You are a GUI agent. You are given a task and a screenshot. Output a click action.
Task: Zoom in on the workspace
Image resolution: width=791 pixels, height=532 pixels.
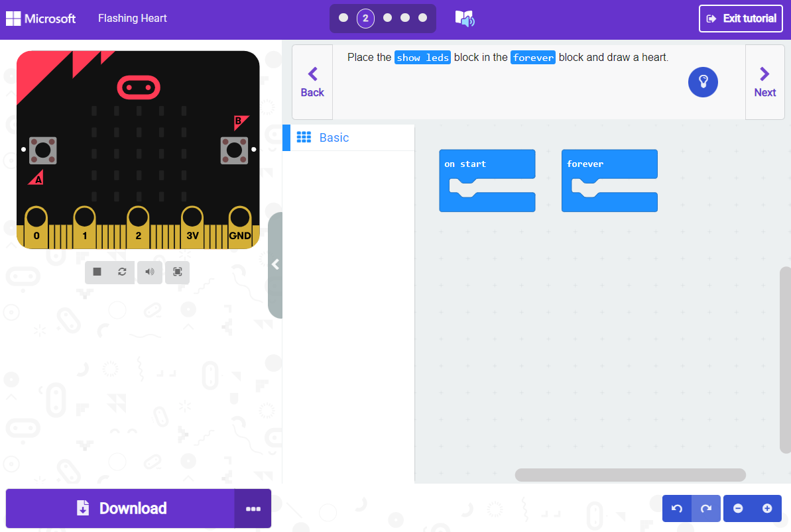767,508
